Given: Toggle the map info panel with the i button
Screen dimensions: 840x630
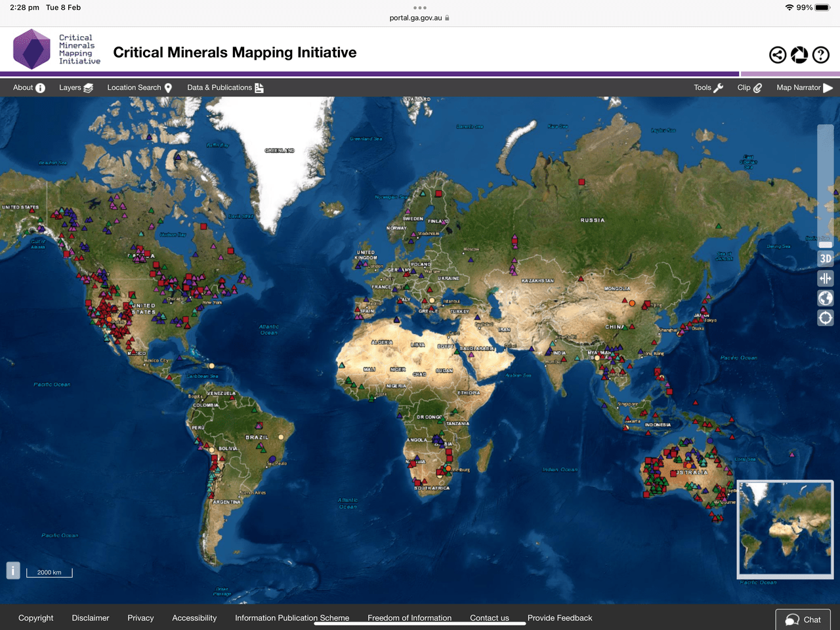Looking at the screenshot, I should point(12,570).
